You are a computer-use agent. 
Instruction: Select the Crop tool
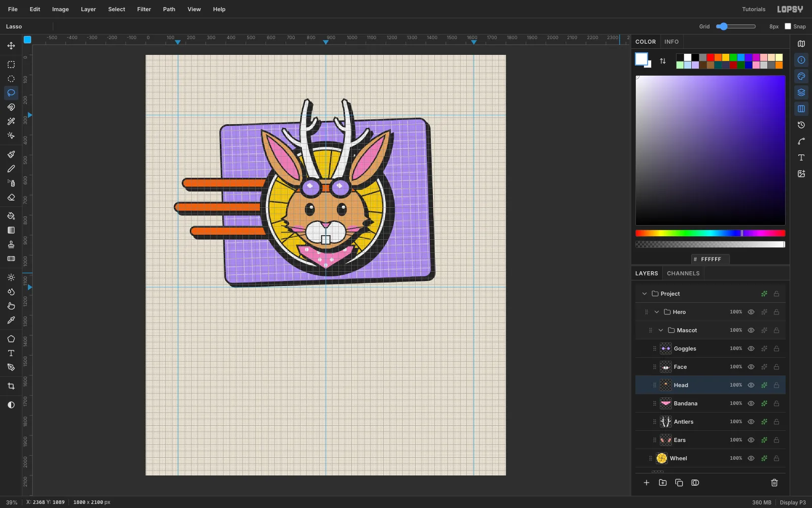pyautogui.click(x=11, y=386)
